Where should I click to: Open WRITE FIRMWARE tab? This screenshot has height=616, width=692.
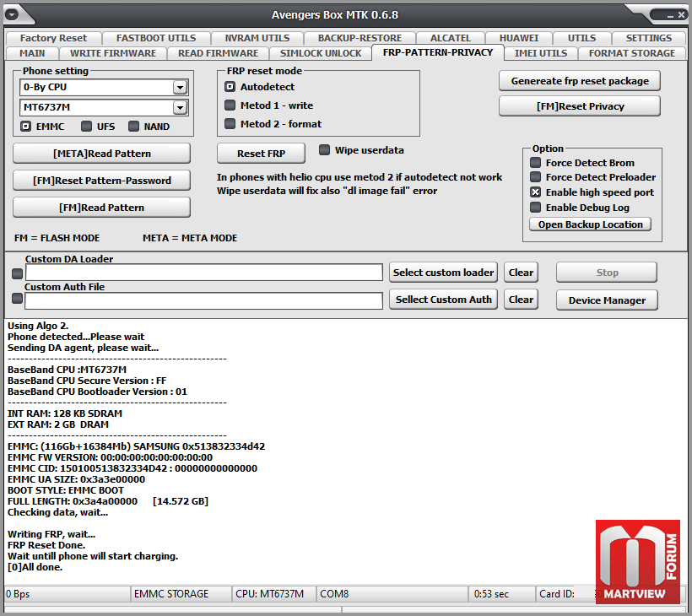pos(113,53)
